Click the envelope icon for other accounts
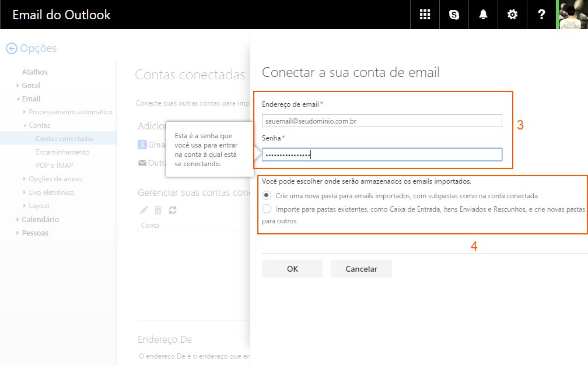Viewport: 588px width, 365px height. coord(142,163)
